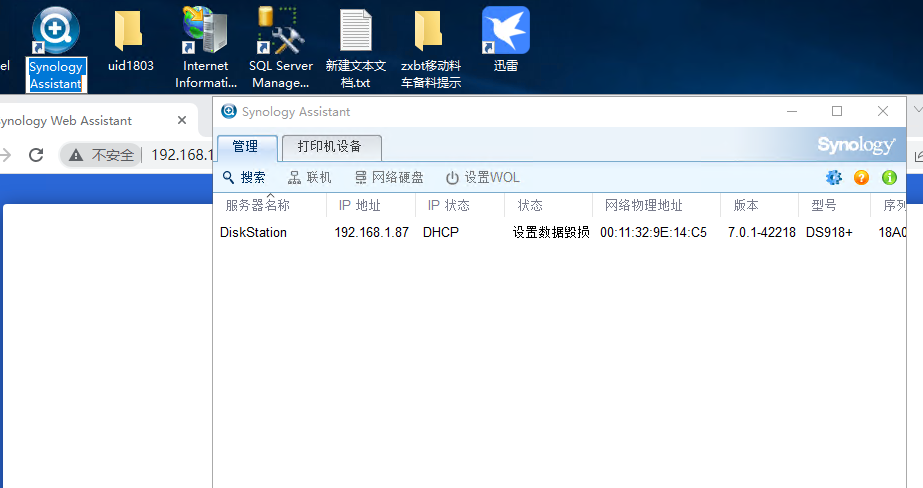Viewport: 923px width, 488px height.
Task: Click the 搜索 (Search) toolbar button
Action: pos(244,178)
